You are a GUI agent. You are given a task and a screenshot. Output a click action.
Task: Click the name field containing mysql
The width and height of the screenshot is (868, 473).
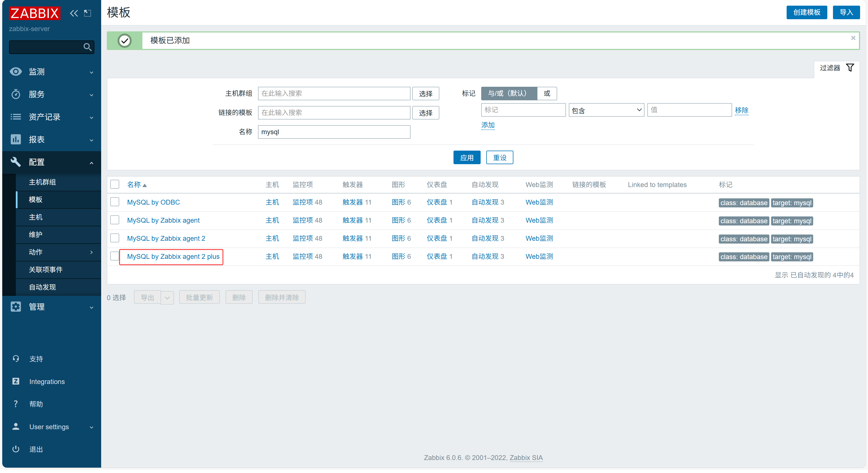tap(334, 132)
